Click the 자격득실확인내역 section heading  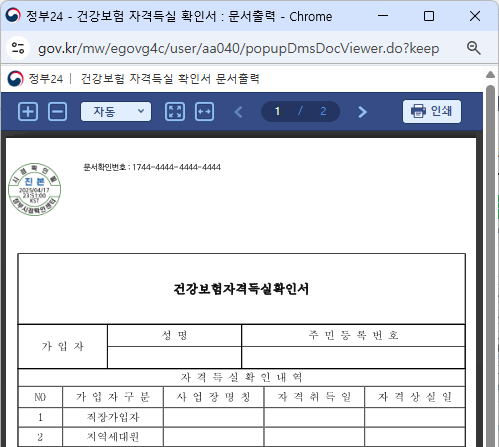241,377
